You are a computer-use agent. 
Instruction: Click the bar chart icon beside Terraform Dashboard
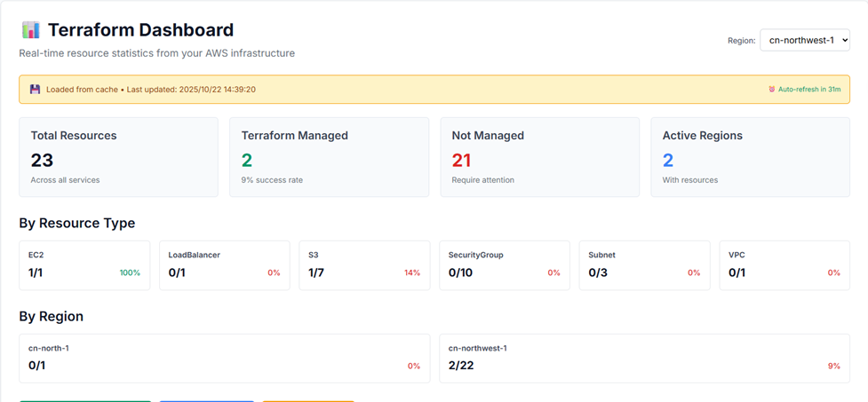(31, 30)
